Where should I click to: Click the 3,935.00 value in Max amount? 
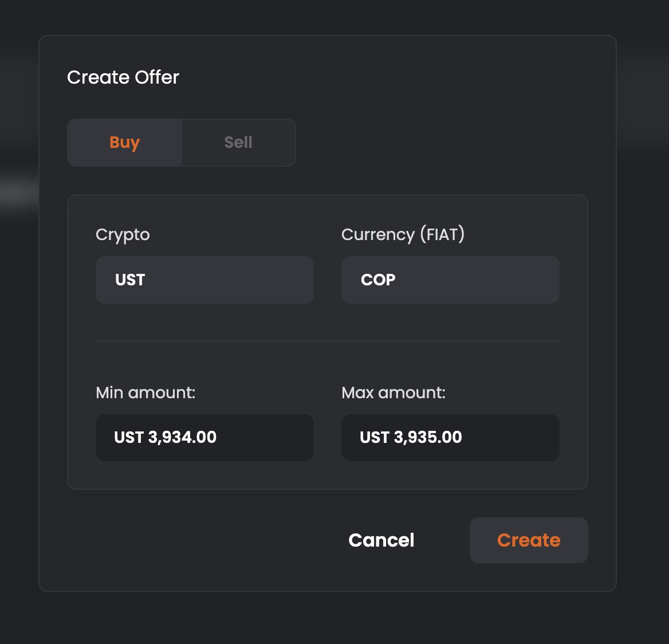pos(428,438)
